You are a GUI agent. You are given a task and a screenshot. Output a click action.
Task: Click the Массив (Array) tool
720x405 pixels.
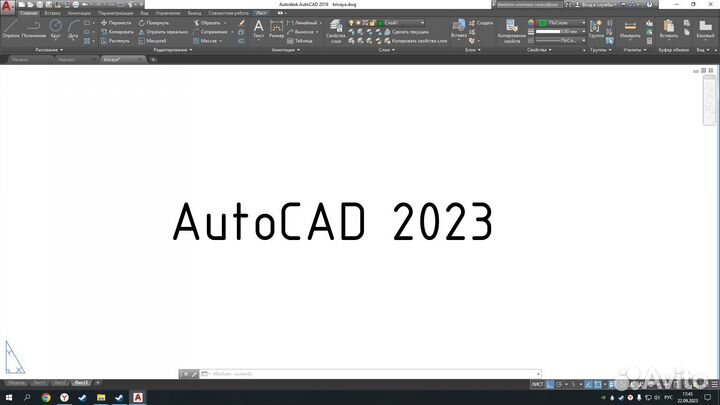click(205, 41)
